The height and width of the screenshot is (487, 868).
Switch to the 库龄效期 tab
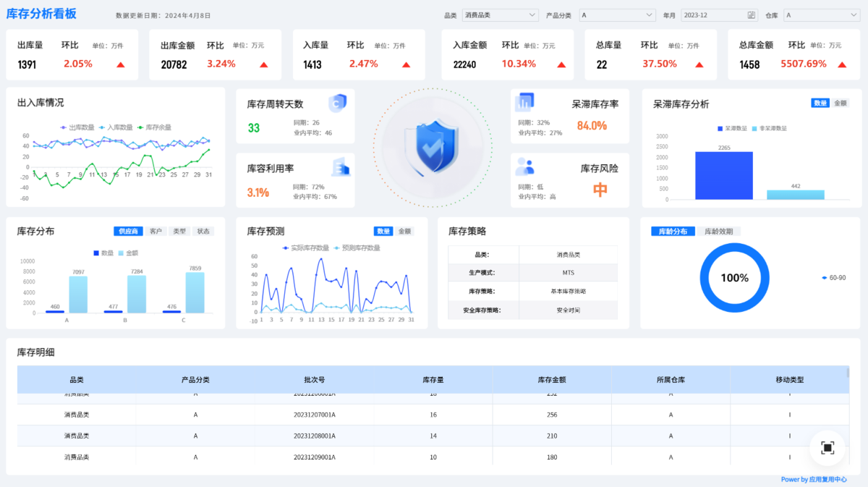(719, 232)
